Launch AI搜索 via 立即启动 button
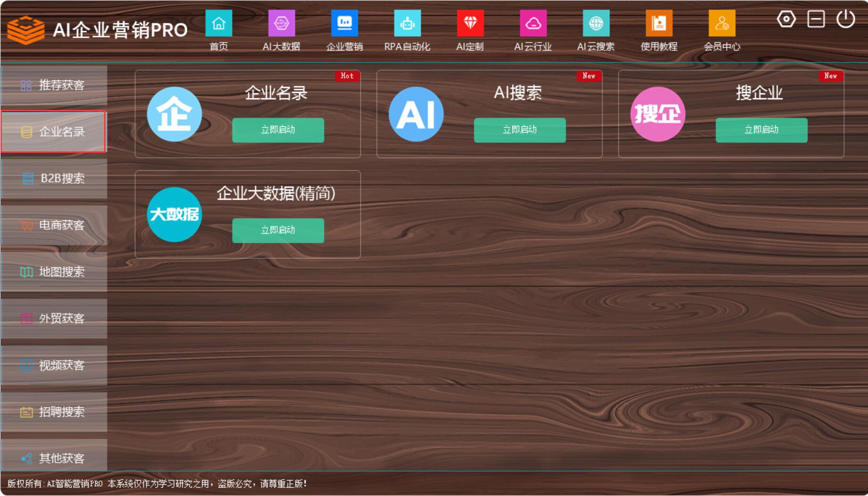This screenshot has height=496, width=868. tap(520, 130)
